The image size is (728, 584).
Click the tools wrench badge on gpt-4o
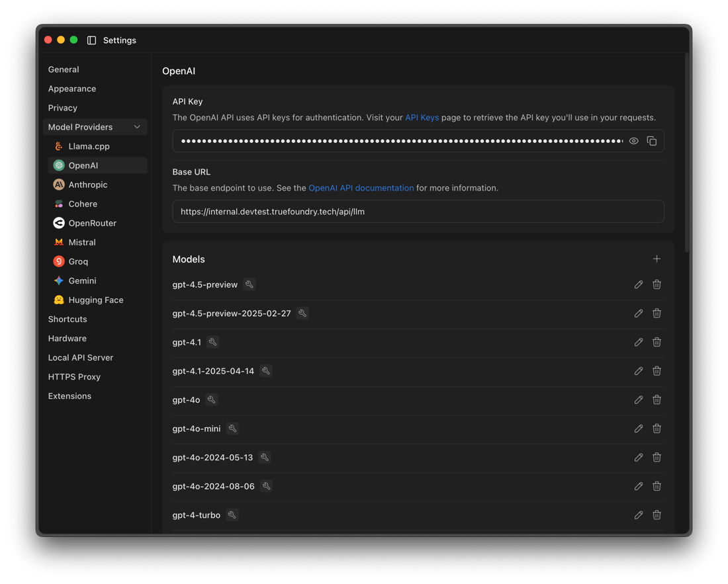coord(212,399)
